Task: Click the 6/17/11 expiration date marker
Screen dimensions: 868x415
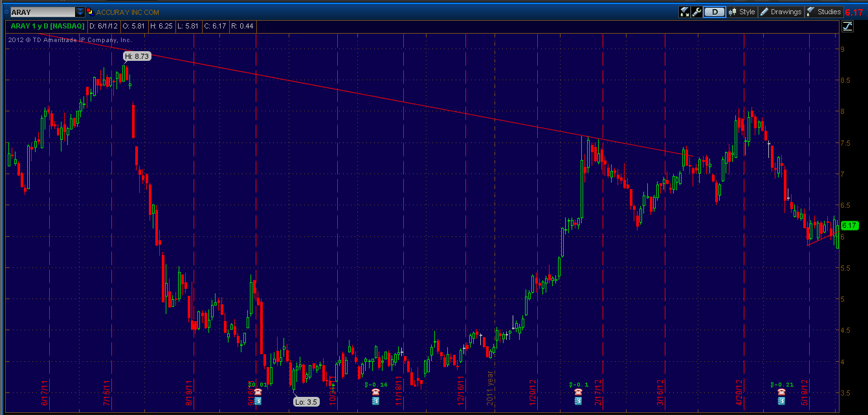Action: pyautogui.click(x=45, y=392)
